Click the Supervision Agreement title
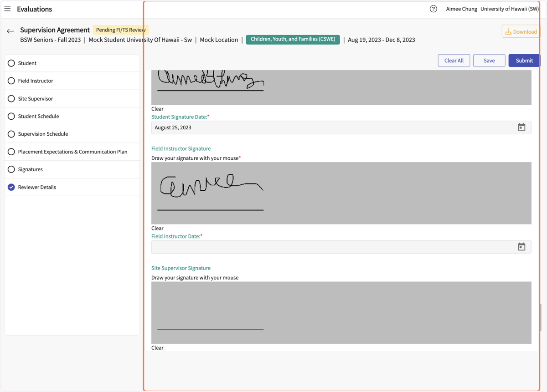 [x=55, y=30]
